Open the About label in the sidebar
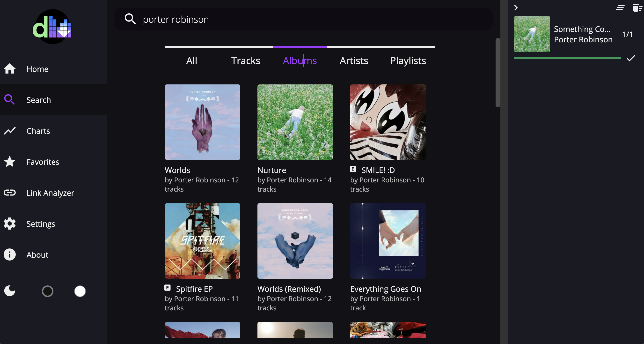Viewport: 644px width, 344px height. tap(37, 255)
